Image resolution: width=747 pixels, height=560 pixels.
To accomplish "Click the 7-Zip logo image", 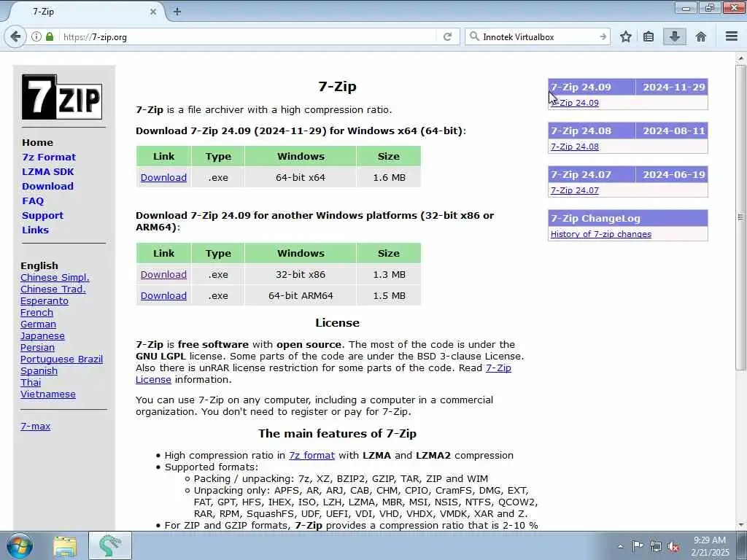I will pyautogui.click(x=62, y=97).
